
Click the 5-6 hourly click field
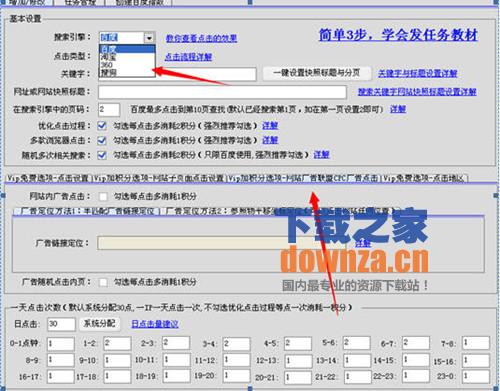tap(357, 343)
